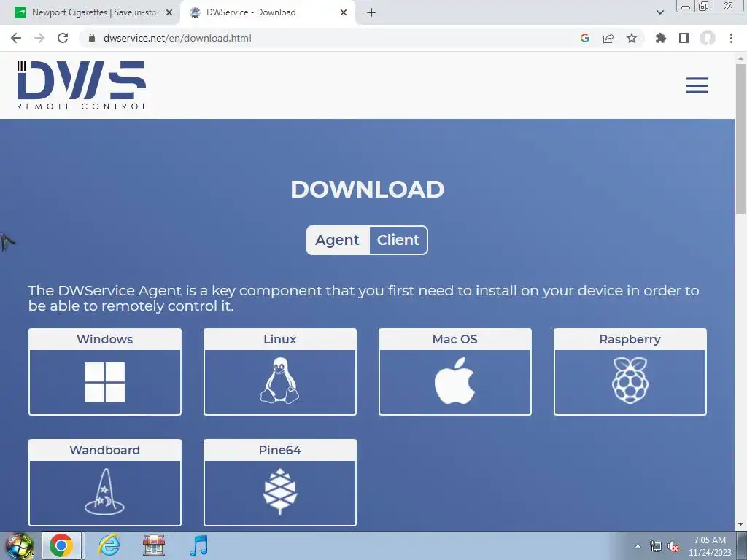Select the Linux download header

pos(279,339)
